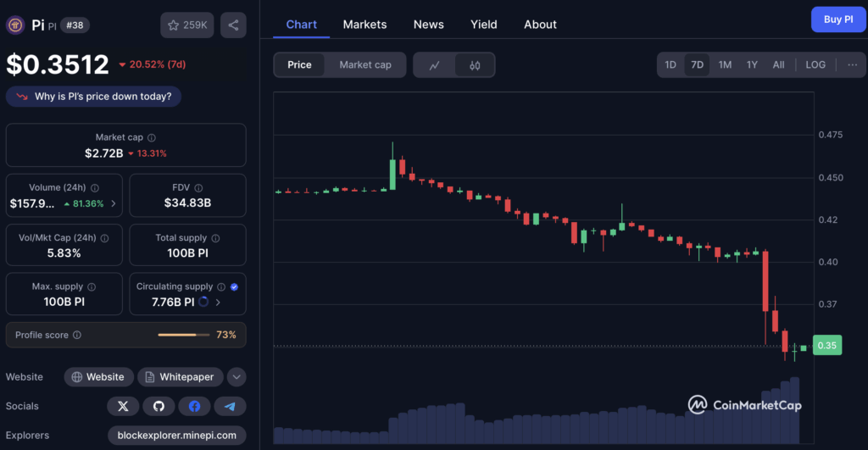Click the globe icon on Website button
The height and width of the screenshot is (450, 868).
[77, 377]
